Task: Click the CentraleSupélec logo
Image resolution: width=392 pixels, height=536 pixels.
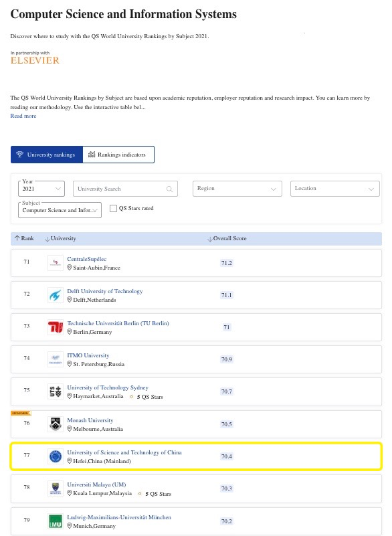Action: [56, 263]
